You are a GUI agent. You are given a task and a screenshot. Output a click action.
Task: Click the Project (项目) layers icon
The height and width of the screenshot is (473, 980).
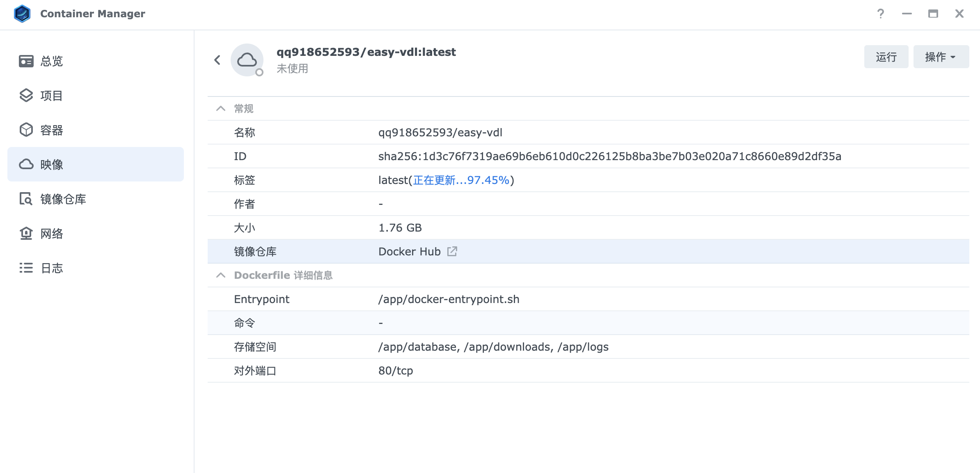point(26,96)
